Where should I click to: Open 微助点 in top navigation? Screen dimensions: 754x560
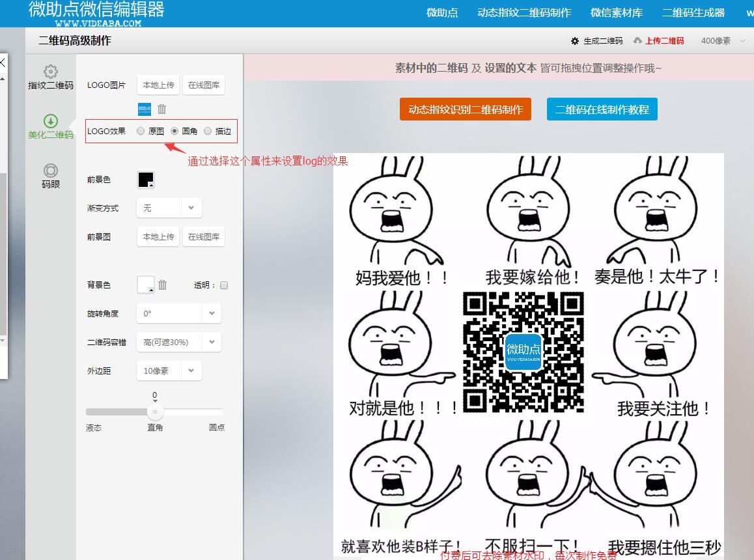(442, 13)
